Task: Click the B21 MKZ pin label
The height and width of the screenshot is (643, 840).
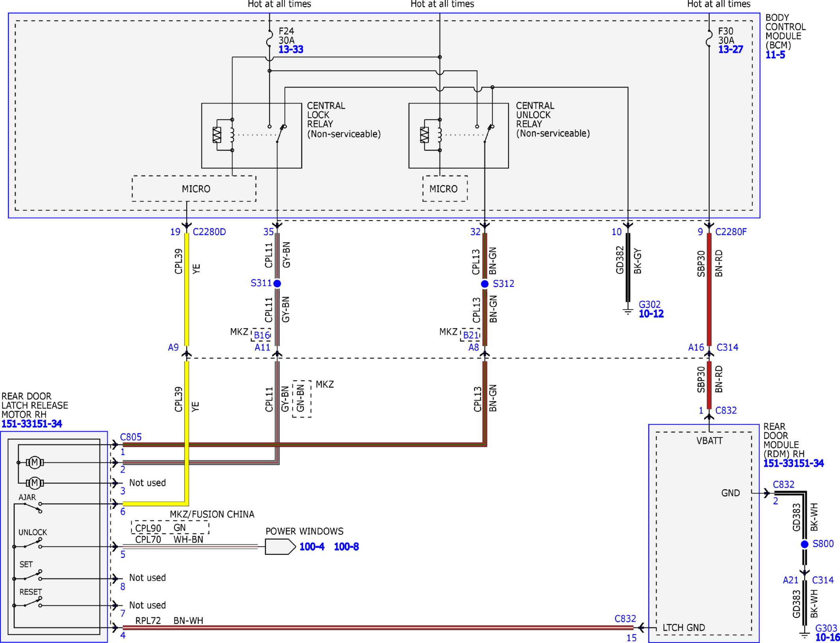Action: click(x=471, y=335)
